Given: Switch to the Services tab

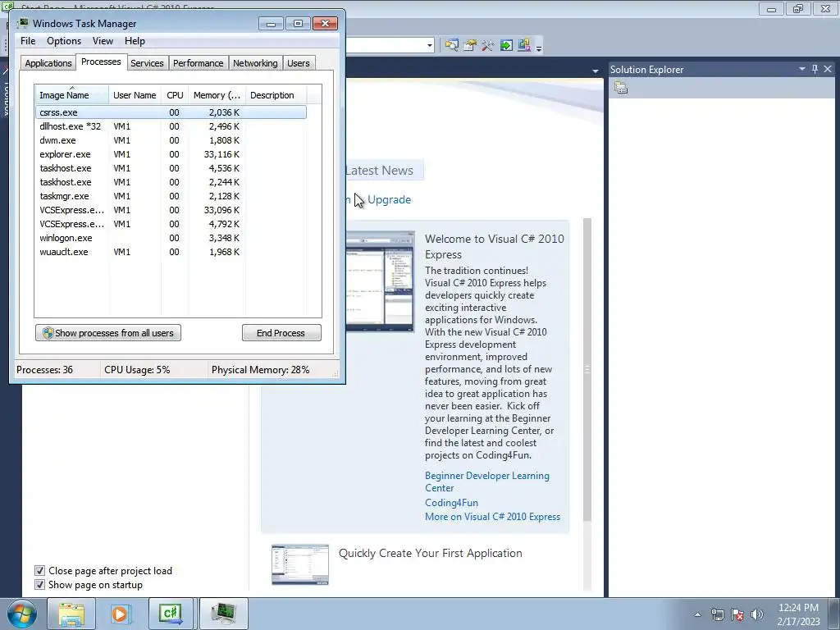Looking at the screenshot, I should point(147,62).
